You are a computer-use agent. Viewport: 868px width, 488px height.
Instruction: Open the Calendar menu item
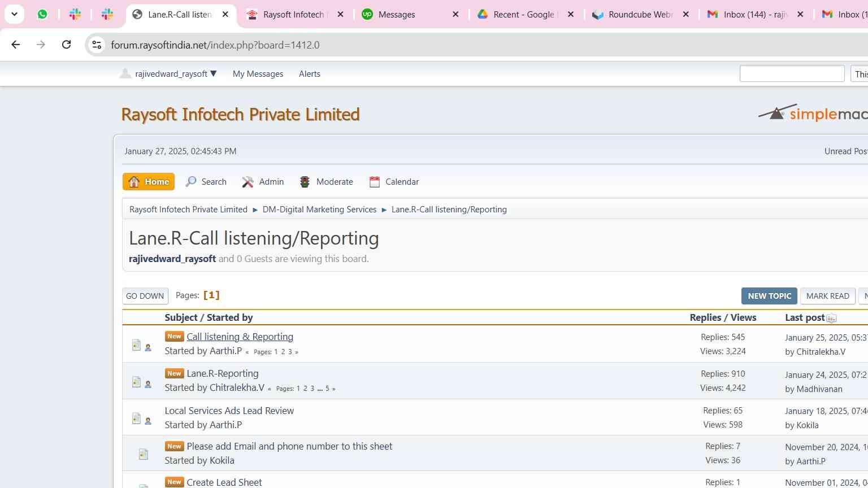tap(394, 182)
